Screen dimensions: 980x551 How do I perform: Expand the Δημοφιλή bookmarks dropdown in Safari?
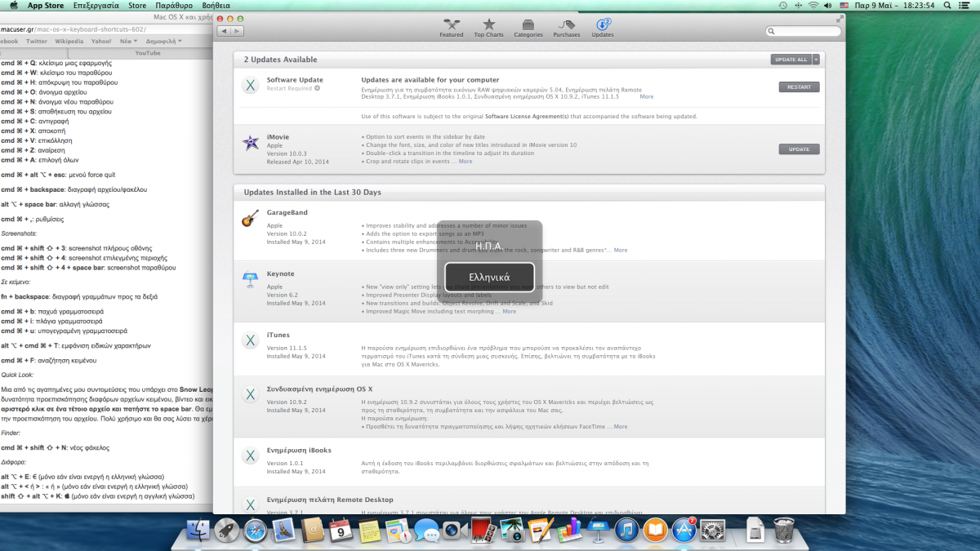[x=163, y=41]
